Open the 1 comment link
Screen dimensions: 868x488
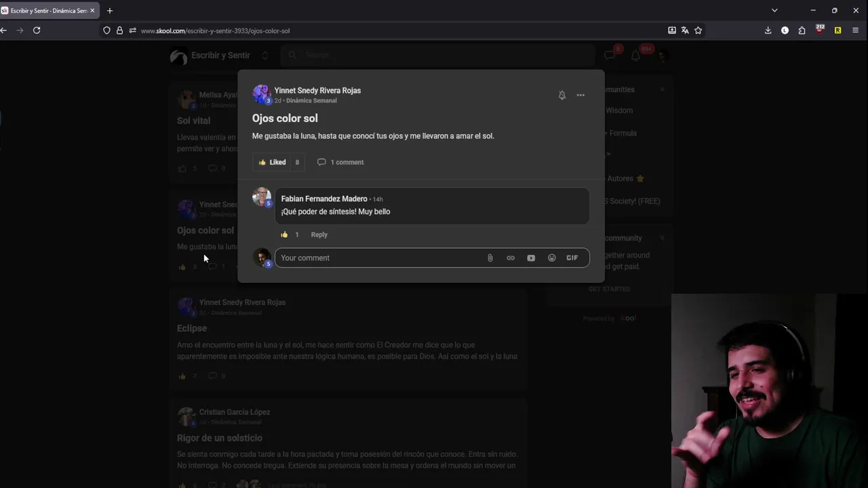pos(340,162)
